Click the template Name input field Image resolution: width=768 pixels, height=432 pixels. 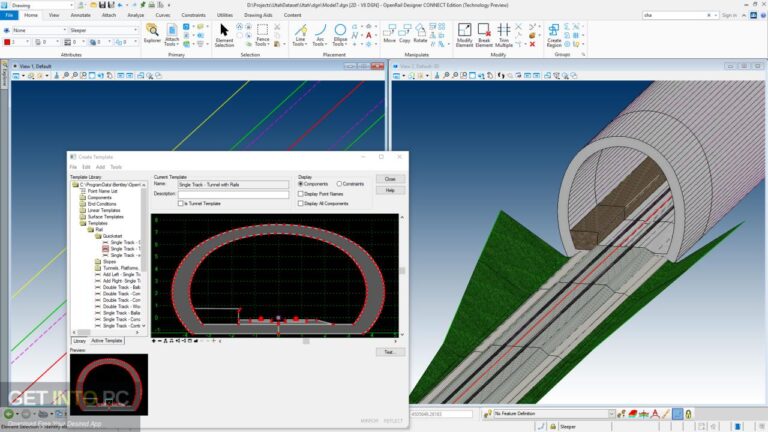(x=233, y=184)
